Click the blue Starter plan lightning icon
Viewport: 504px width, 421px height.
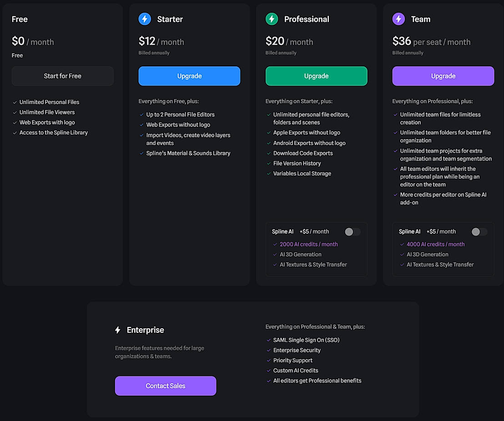(x=145, y=19)
